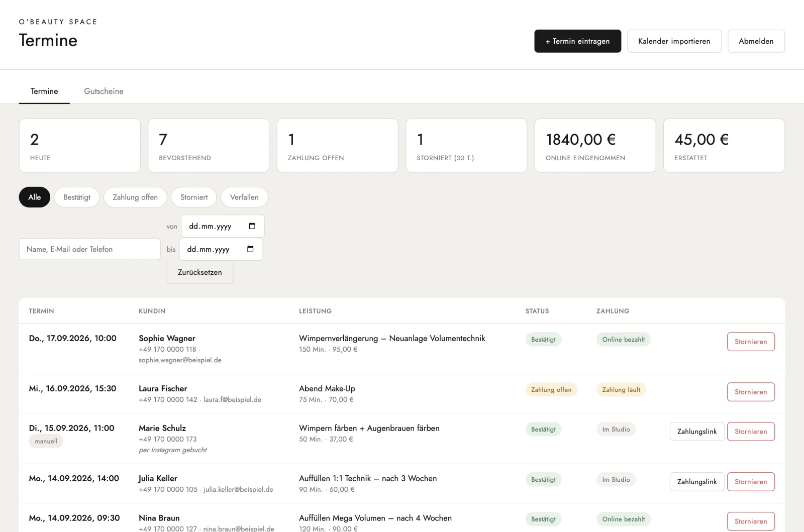Click the 'Online eingenommen' 1840,00 € card
The width and height of the screenshot is (804, 532).
[595, 146]
